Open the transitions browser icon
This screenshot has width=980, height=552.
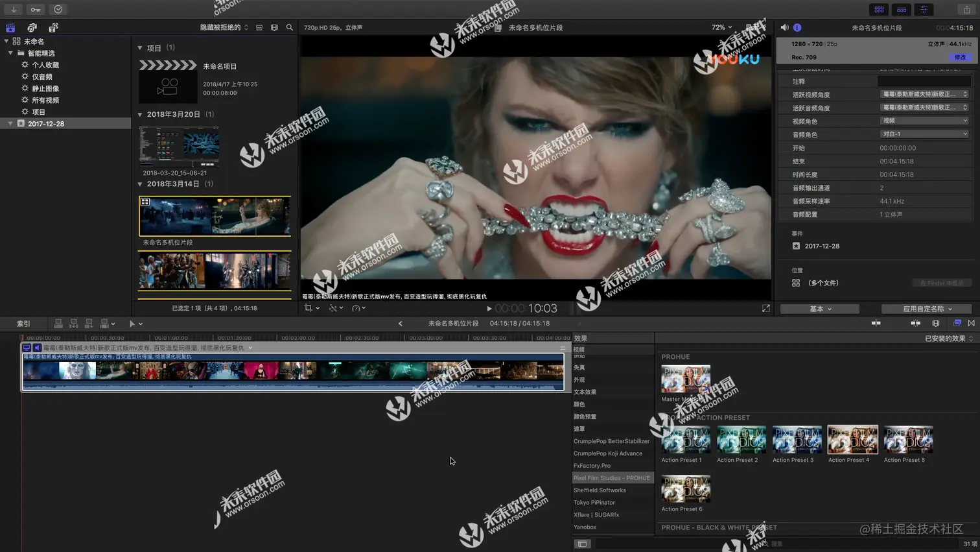pos(971,323)
